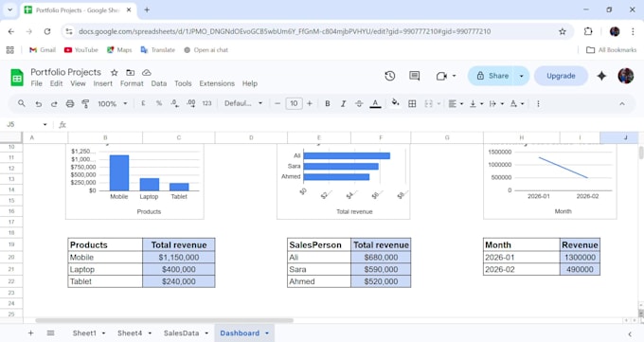Undo the last action
The image size is (644, 342).
click(x=38, y=103)
